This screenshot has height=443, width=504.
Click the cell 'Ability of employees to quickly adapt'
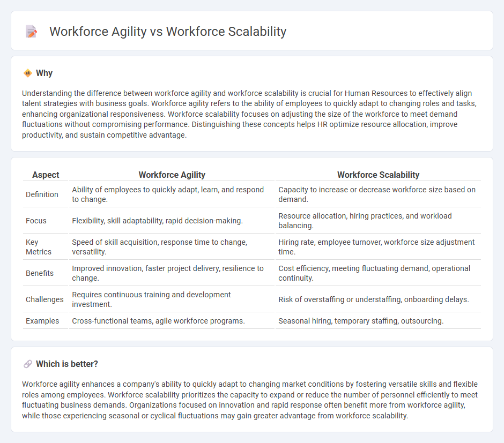point(172,194)
